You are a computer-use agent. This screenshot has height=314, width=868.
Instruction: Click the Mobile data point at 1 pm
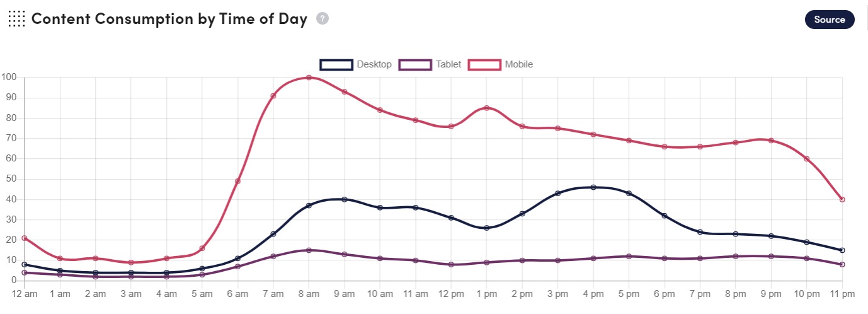[486, 108]
